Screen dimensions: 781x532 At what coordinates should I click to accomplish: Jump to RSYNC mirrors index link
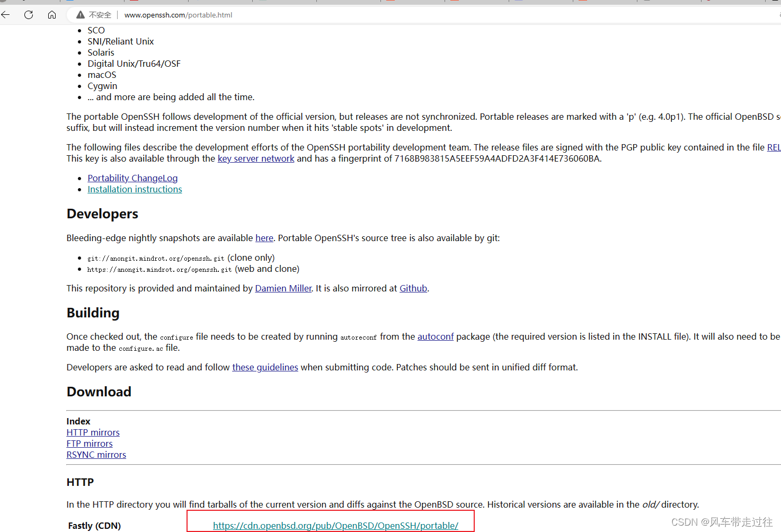pos(96,455)
